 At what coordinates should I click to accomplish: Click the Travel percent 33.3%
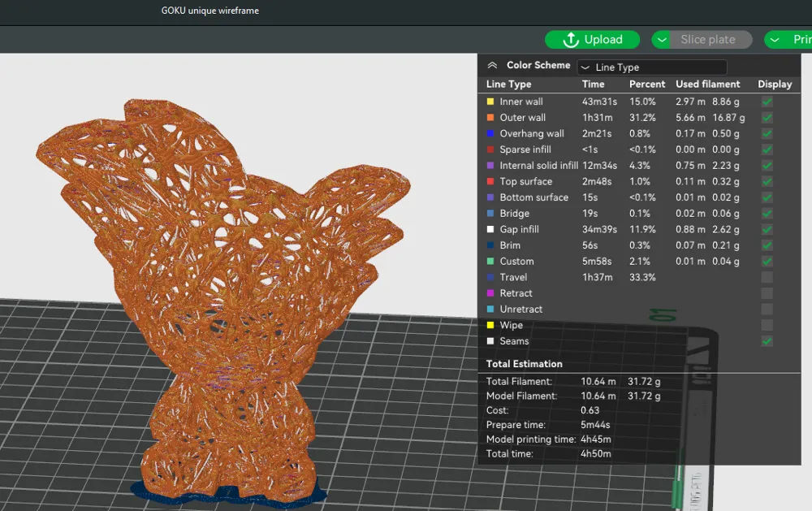642,277
